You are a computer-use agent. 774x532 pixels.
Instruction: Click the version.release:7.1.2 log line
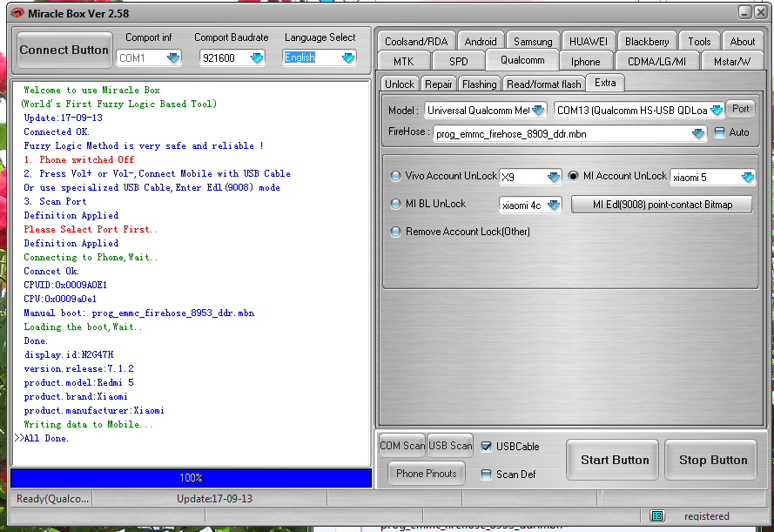78,368
